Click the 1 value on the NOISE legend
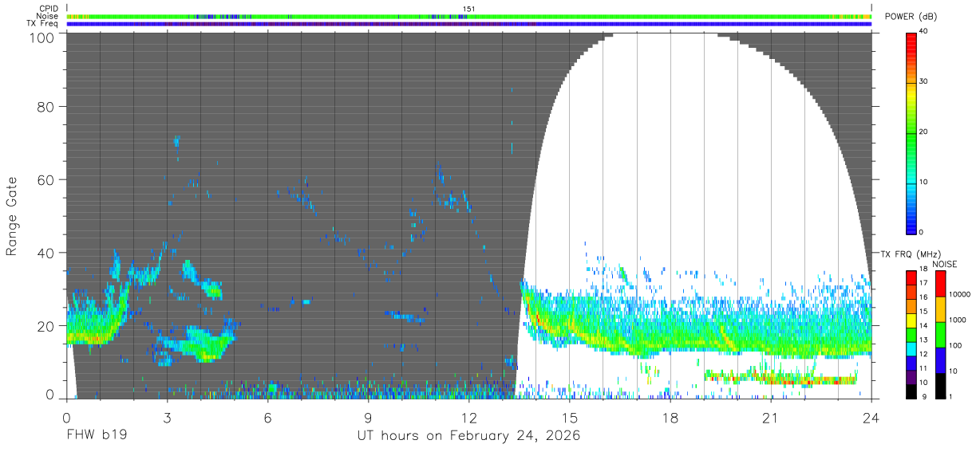Screen dimensions: 980x452 point(950,396)
